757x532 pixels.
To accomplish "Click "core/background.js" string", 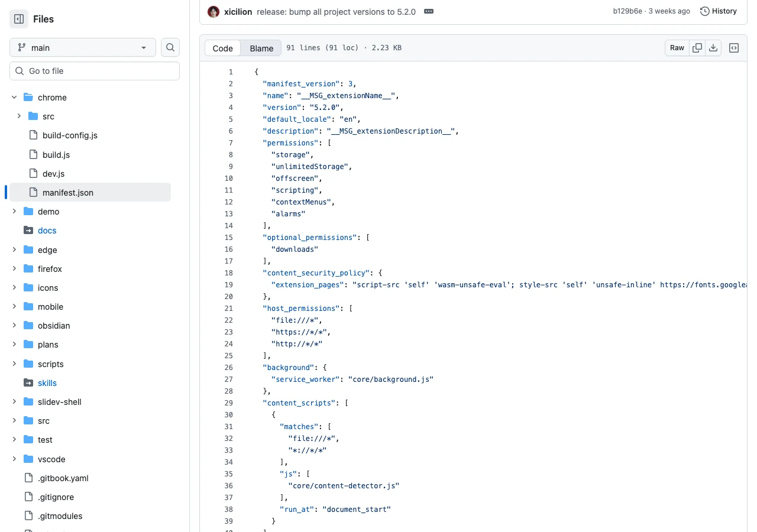I will 390,379.
